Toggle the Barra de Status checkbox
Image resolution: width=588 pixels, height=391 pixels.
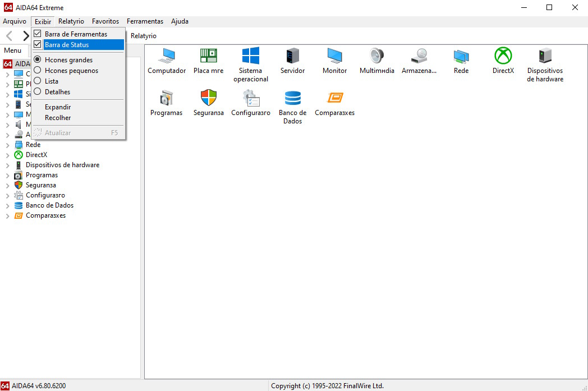[38, 44]
